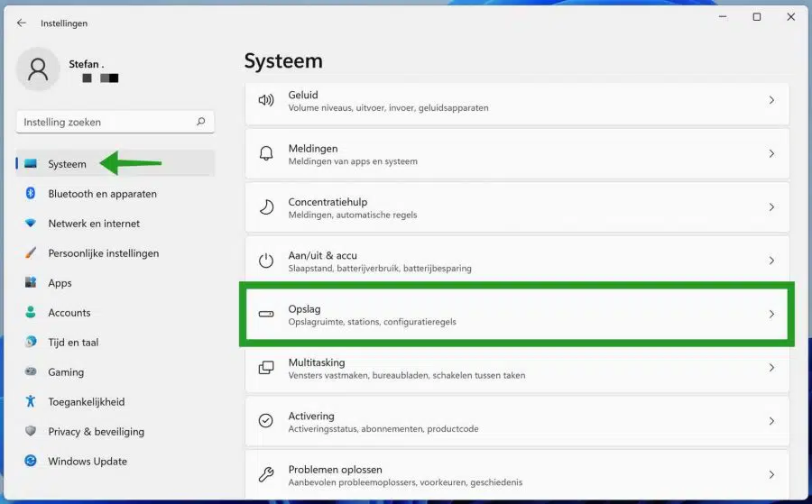The image size is (812, 504).
Task: Open the Meldingen settings title
Action: coord(313,149)
